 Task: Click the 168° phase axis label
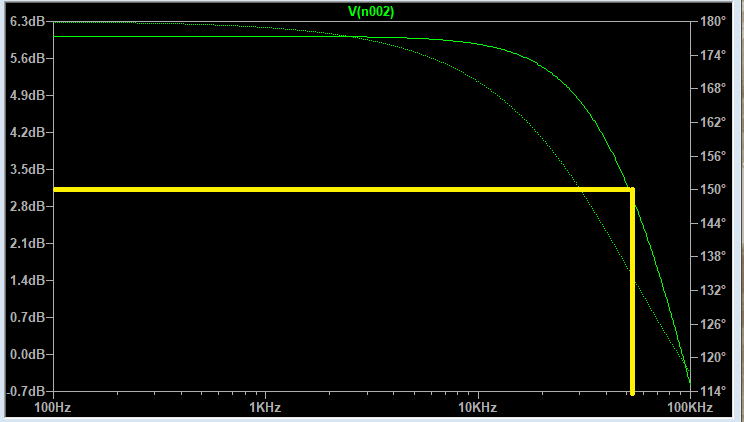tap(713, 89)
